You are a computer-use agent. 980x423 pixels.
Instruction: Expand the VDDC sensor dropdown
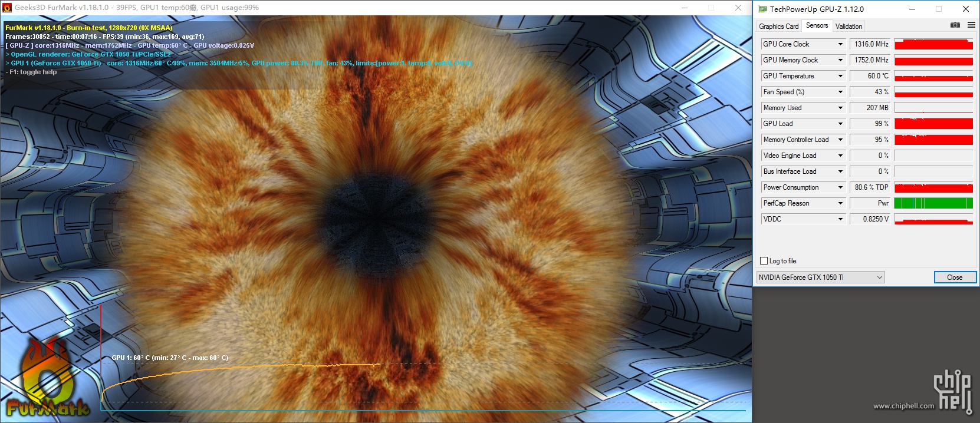point(840,219)
